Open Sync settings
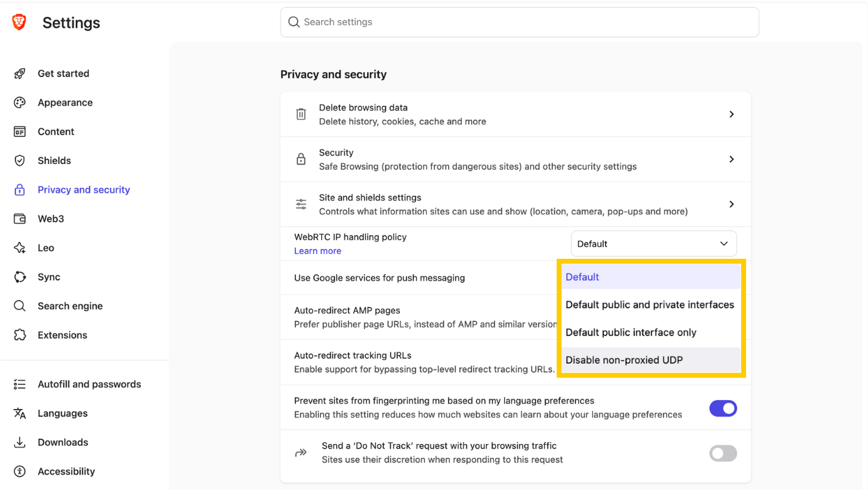The image size is (868, 490). click(x=49, y=277)
